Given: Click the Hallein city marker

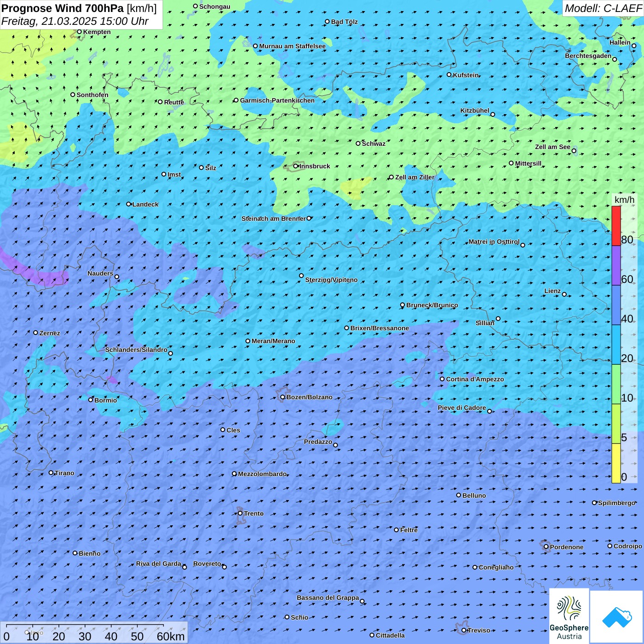Looking at the screenshot, I should (x=634, y=46).
